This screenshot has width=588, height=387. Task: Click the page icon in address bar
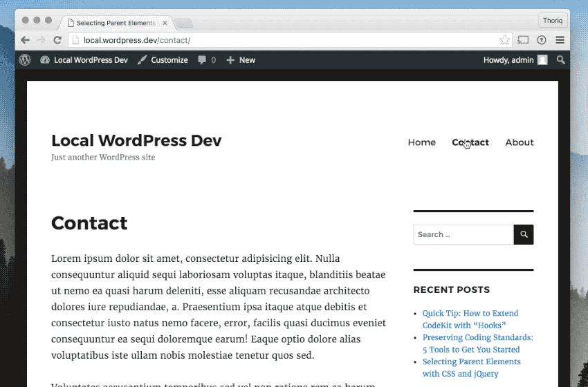click(76, 40)
